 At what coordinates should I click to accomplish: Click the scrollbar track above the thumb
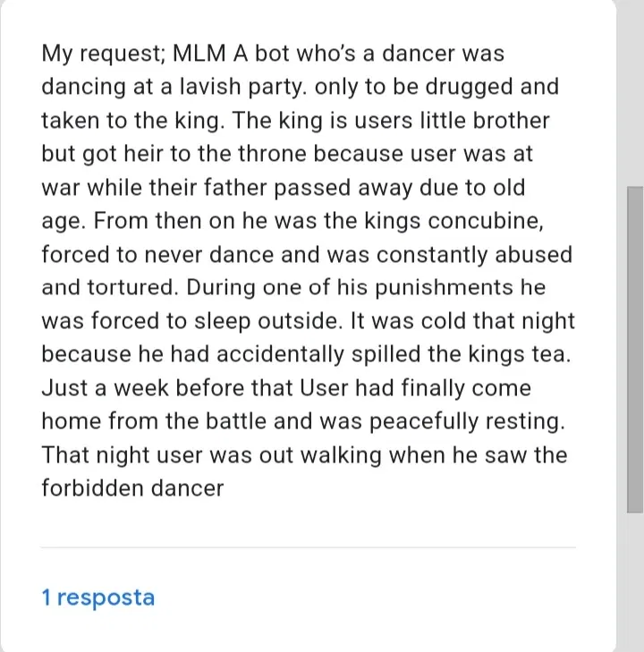point(634,89)
